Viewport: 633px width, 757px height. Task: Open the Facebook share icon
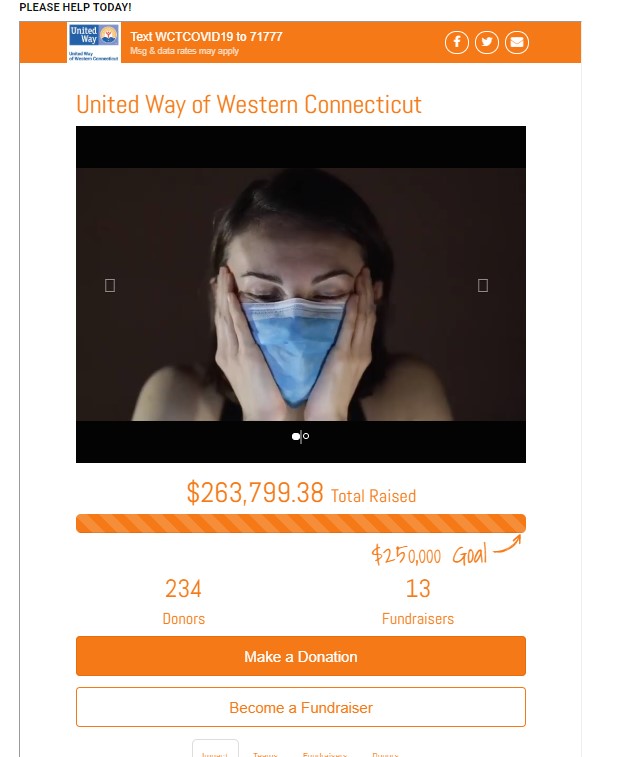tap(456, 42)
